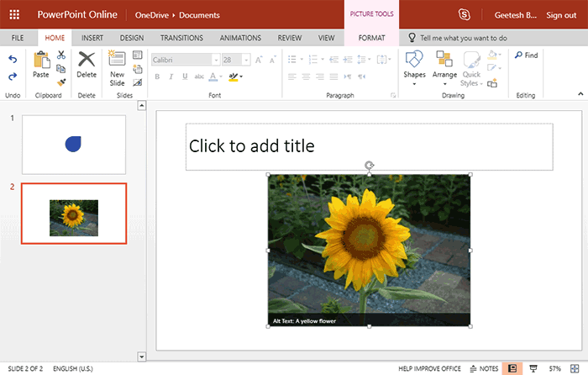Toggle Normal editing view in status bar
The image size is (588, 375).
tap(512, 368)
